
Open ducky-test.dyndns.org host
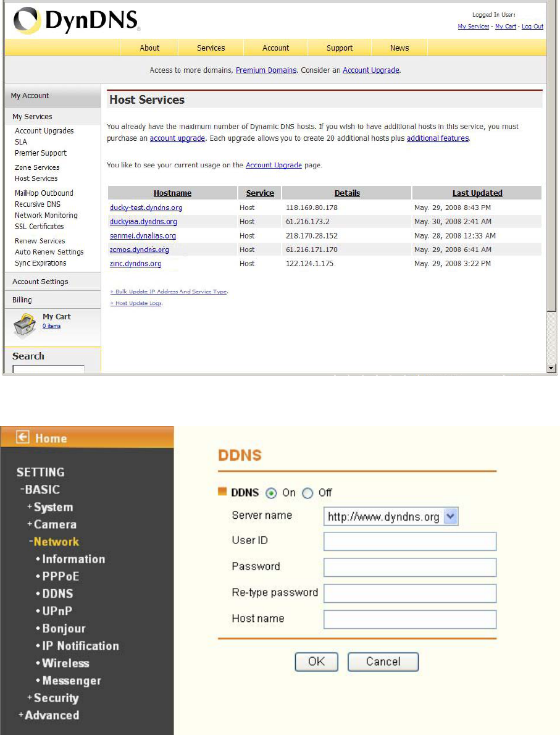click(146, 208)
